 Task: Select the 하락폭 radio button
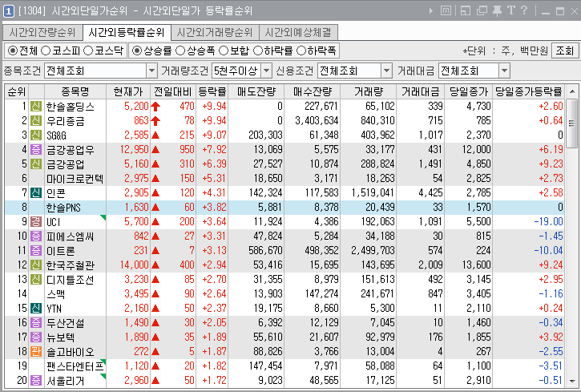tap(301, 51)
